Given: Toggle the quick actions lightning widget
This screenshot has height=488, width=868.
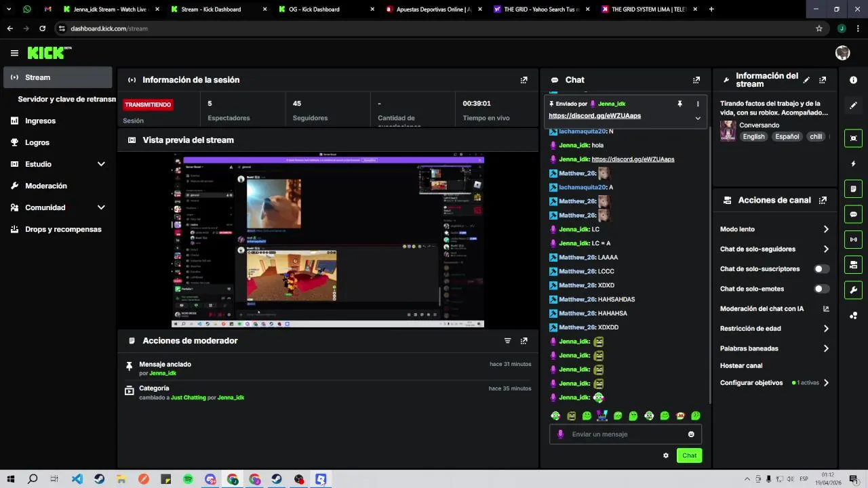Looking at the screenshot, I should coord(853,164).
